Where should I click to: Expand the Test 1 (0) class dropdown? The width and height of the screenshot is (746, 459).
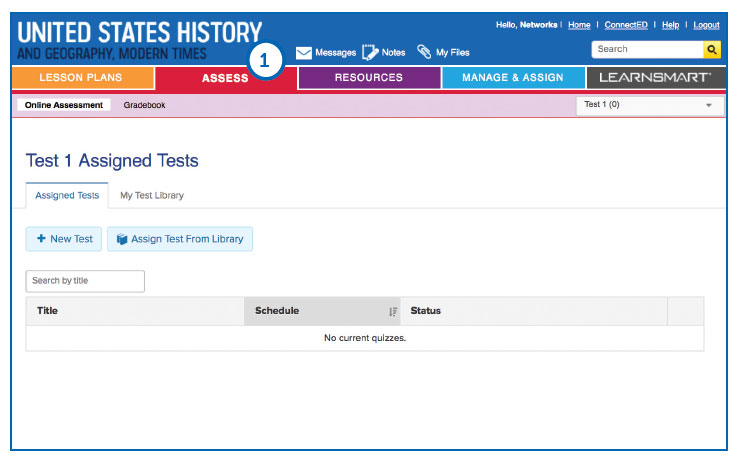tap(650, 105)
